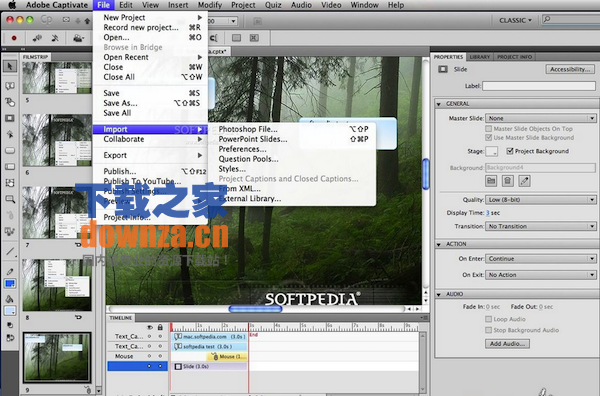This screenshot has height=396, width=600.
Task: Click the Accessibility... button
Action: (570, 69)
